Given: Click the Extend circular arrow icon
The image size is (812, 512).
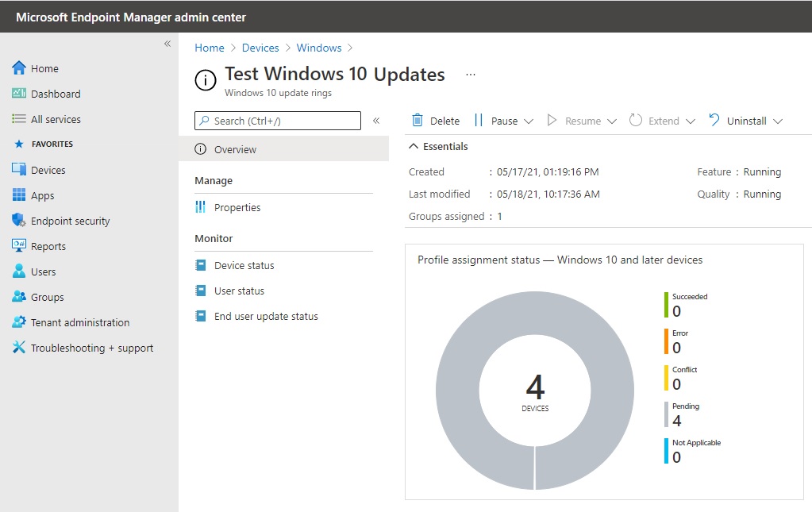Looking at the screenshot, I should point(636,120).
